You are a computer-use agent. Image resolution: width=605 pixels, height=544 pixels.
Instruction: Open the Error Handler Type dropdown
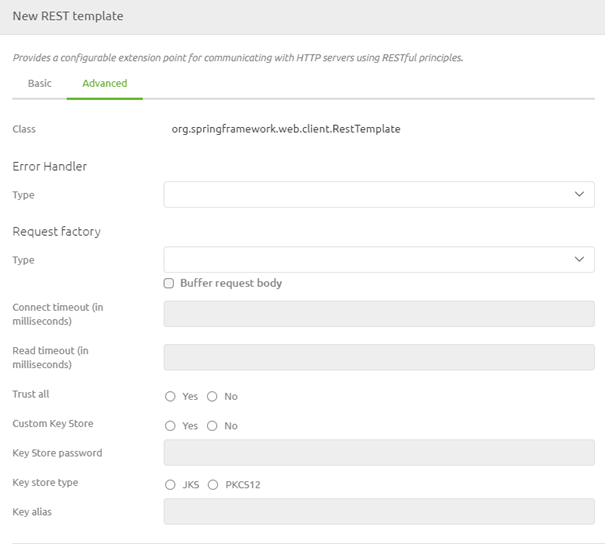379,194
